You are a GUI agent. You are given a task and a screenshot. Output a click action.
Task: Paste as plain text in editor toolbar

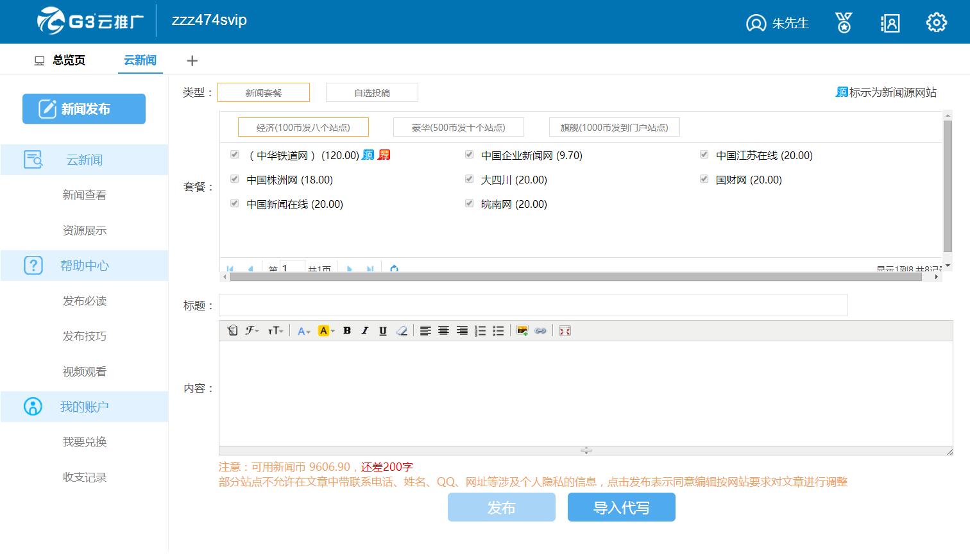click(232, 330)
